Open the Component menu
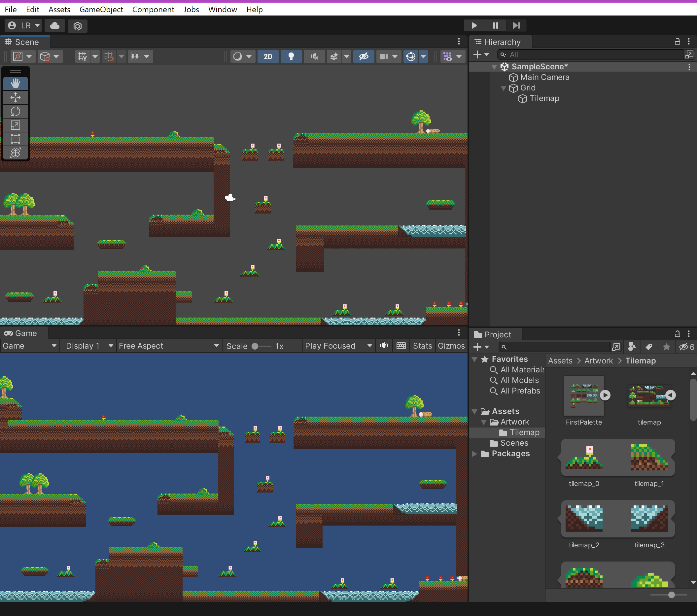 [x=153, y=9]
